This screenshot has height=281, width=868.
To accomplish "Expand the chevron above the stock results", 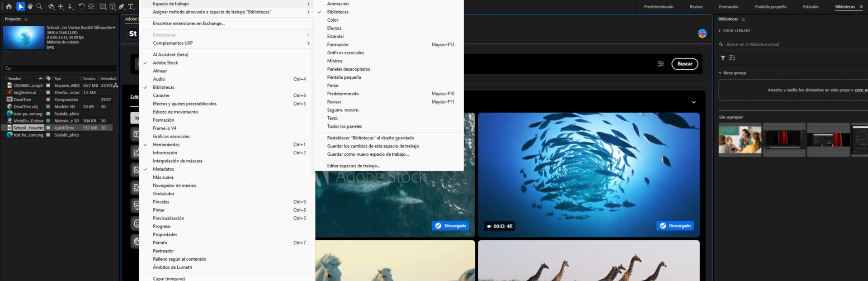I will tap(693, 102).
